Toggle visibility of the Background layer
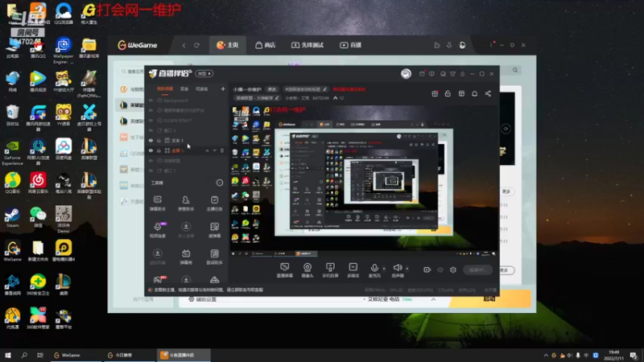The image size is (644, 362). pyautogui.click(x=151, y=101)
